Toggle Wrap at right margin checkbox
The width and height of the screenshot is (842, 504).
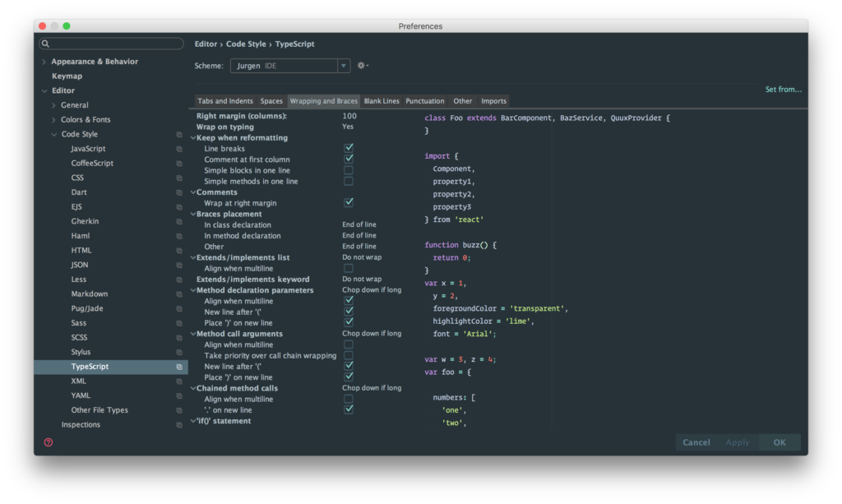(x=349, y=202)
